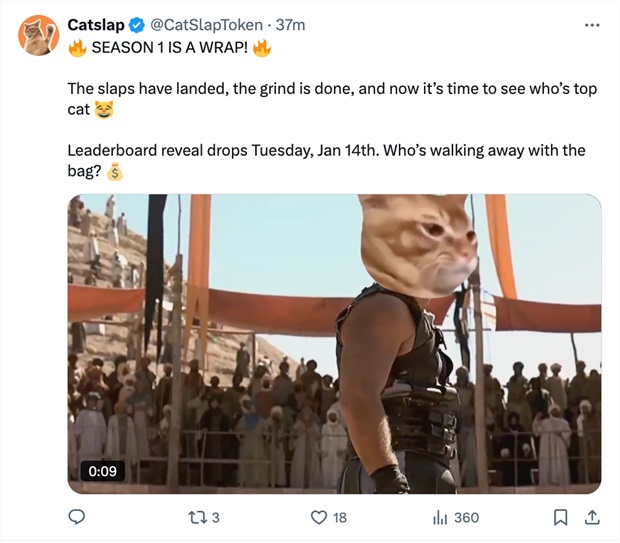
Task: Click the reply speech bubble icon
Action: point(78,517)
